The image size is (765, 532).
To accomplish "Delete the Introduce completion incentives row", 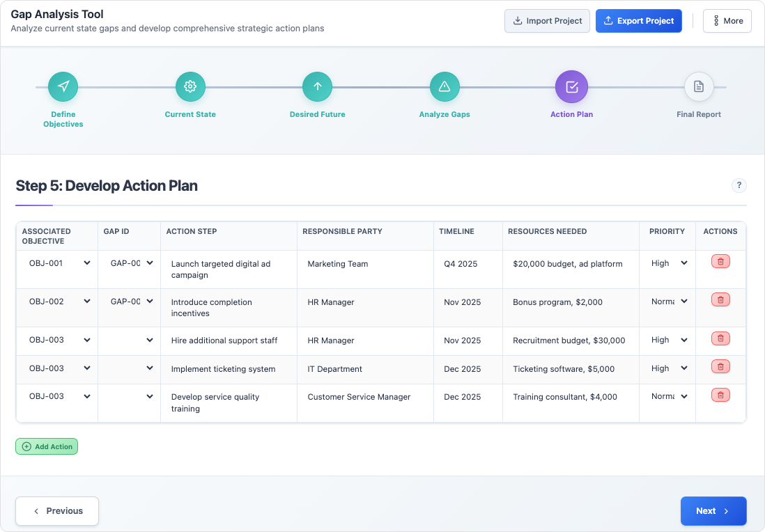I will click(720, 299).
